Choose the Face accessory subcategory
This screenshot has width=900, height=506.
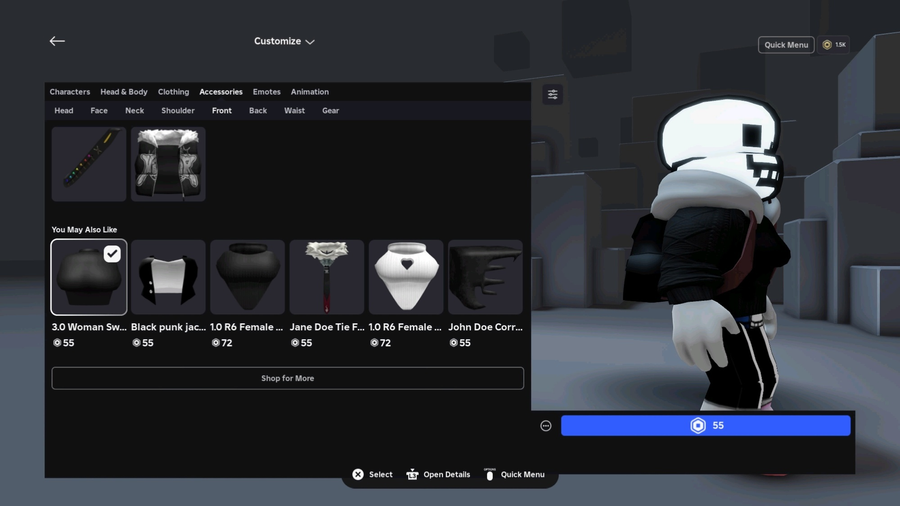point(99,111)
